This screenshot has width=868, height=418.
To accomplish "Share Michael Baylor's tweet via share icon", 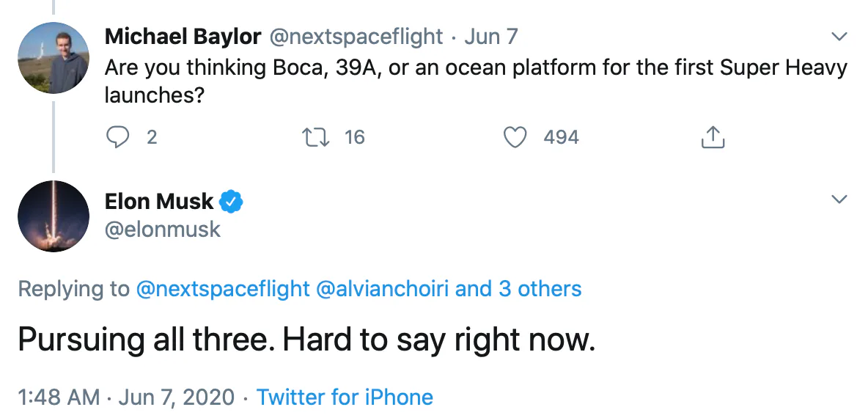I will tap(713, 137).
